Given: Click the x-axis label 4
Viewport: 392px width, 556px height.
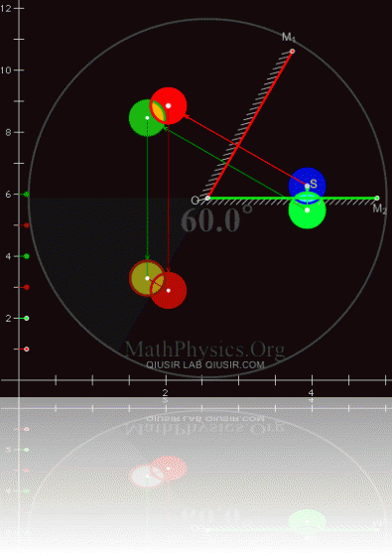Looking at the screenshot, I should pyautogui.click(x=311, y=392).
